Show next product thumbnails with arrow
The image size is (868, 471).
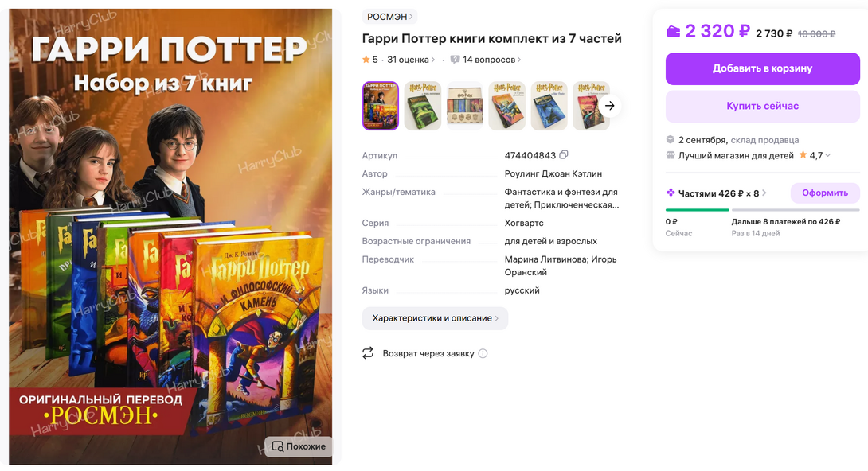pos(609,106)
